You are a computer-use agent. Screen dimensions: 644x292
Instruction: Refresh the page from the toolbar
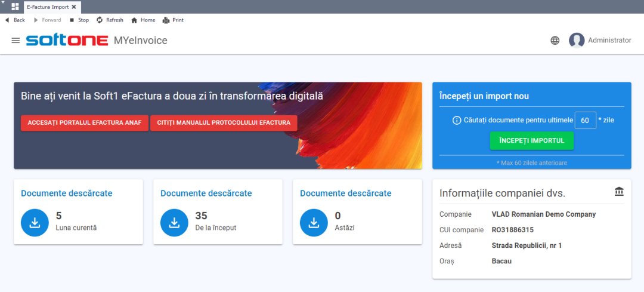[x=110, y=20]
